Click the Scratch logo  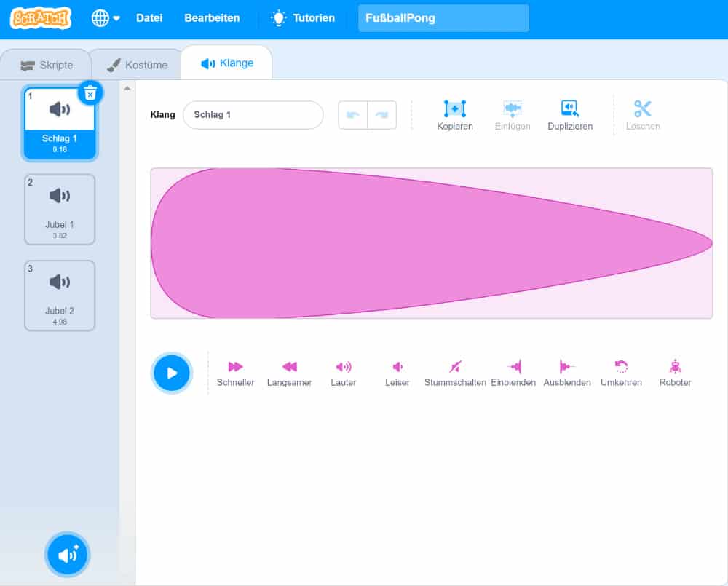(41, 18)
